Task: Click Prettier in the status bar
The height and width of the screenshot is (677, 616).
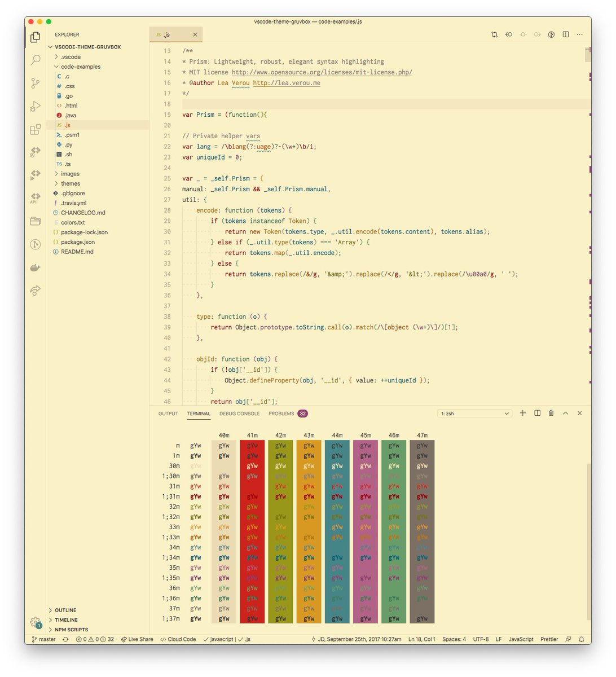Action: point(549,639)
